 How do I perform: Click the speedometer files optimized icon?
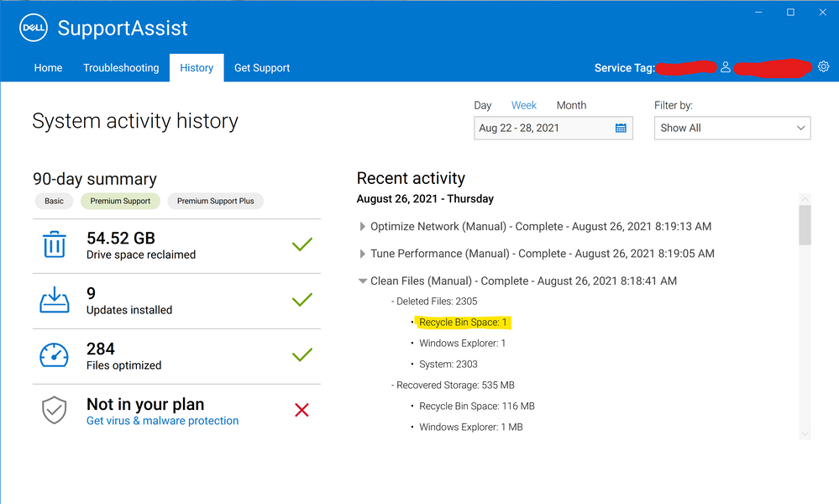pyautogui.click(x=54, y=355)
